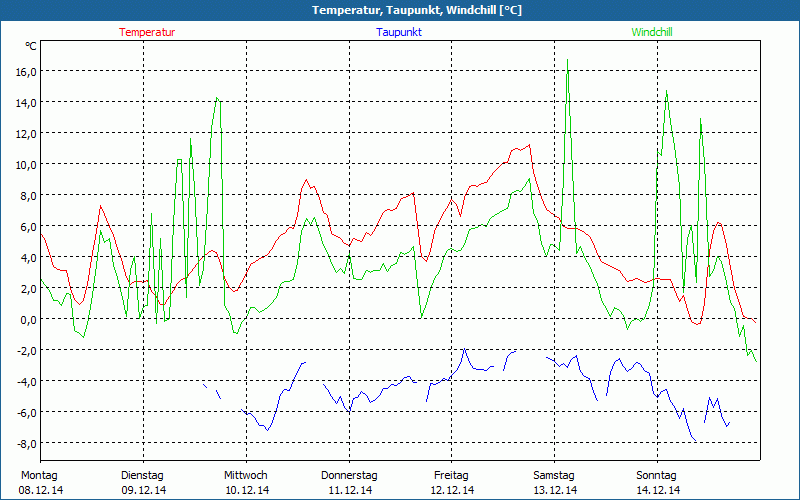The image size is (800, 500).
Task: Click the Montag day label
Action: [39, 476]
